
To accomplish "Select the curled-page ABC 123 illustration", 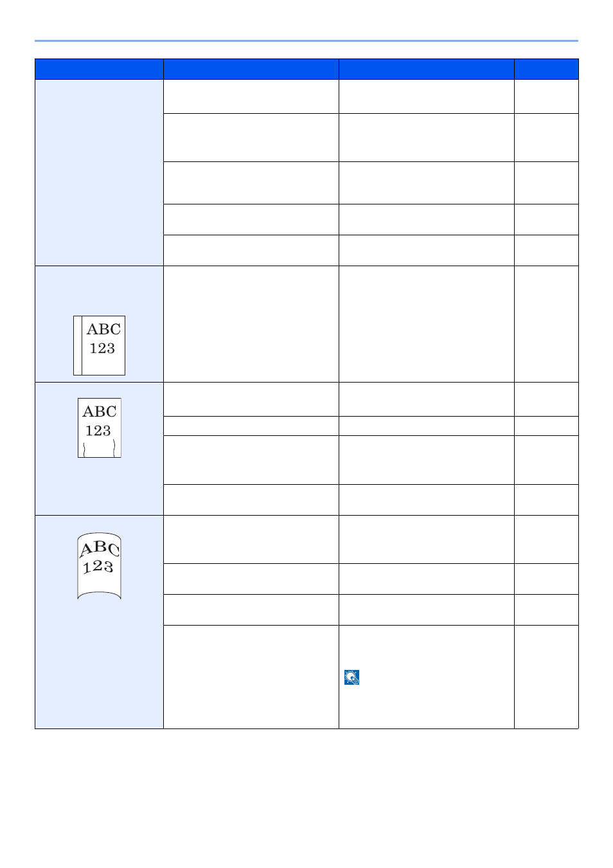I will [x=99, y=566].
